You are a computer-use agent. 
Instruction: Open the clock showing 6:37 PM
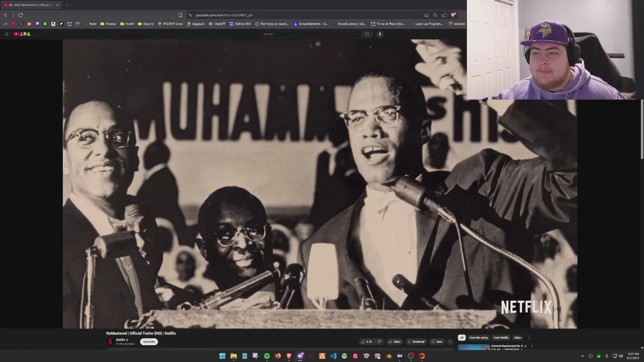pos(633,356)
